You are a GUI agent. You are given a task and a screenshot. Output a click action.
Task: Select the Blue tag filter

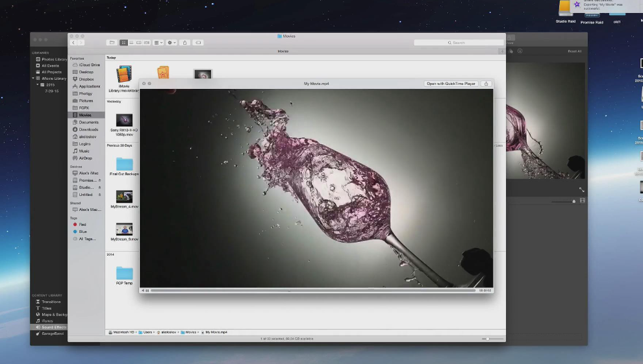[82, 232]
